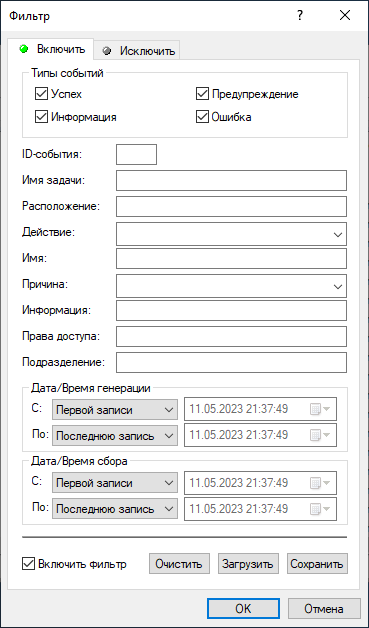Open calendar icon for generation С date
This screenshot has height=628, width=369.
[x=320, y=409]
